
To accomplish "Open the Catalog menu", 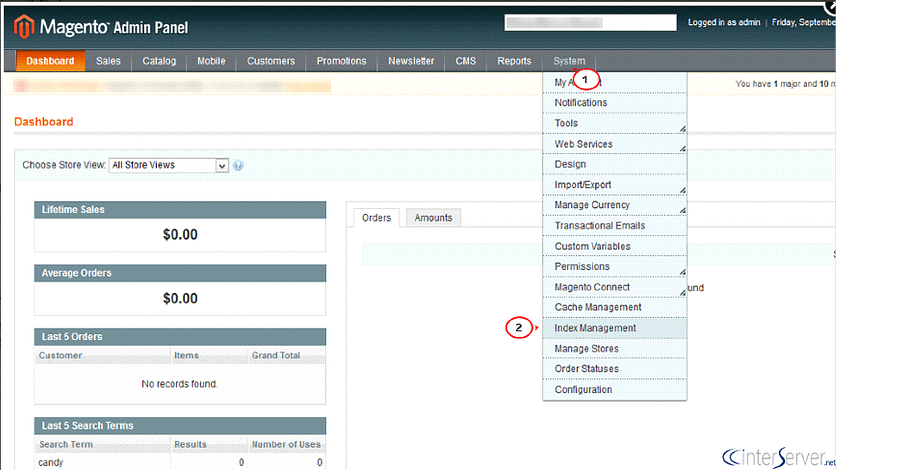I will click(x=159, y=61).
